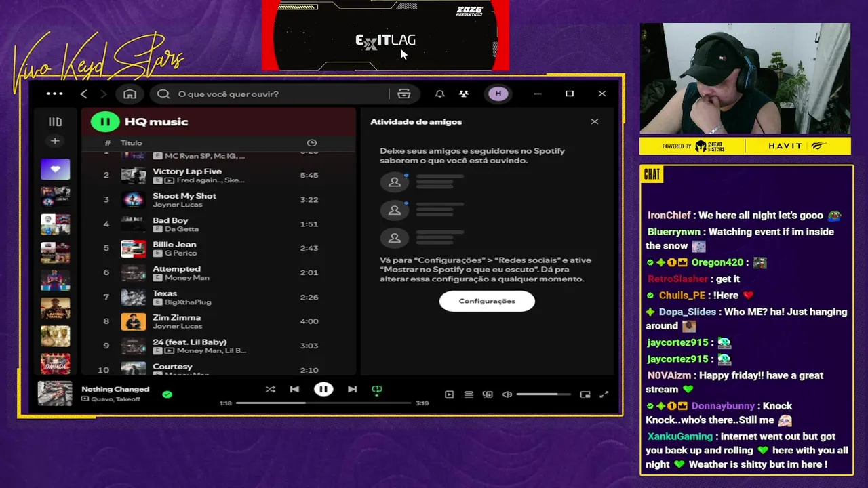
Task: Skip to the previous track
Action: click(294, 389)
